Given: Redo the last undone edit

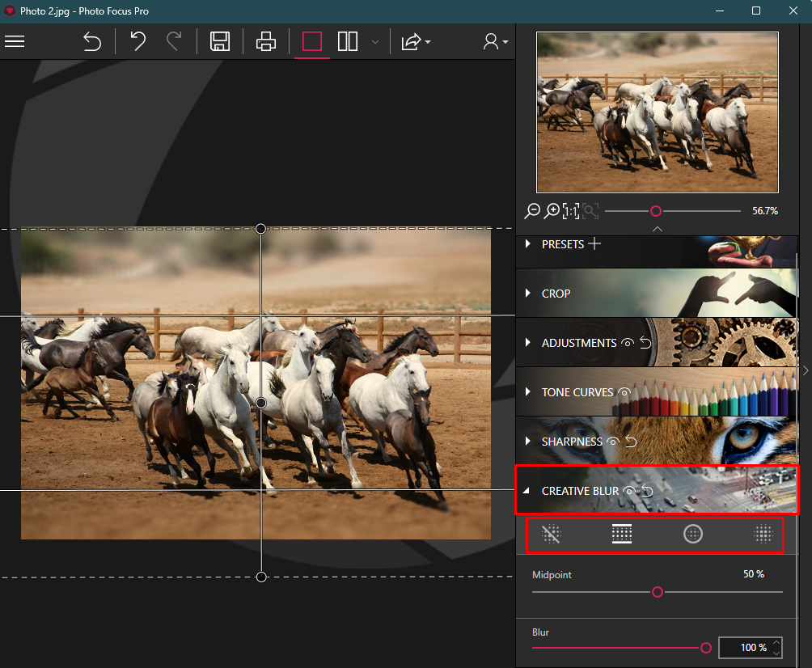Looking at the screenshot, I should 174,41.
